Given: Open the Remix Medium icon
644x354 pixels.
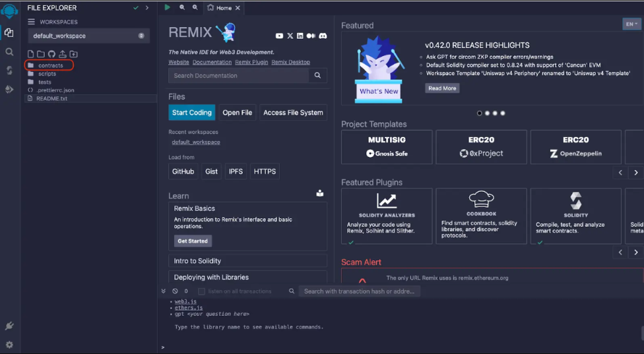Looking at the screenshot, I should 311,36.
